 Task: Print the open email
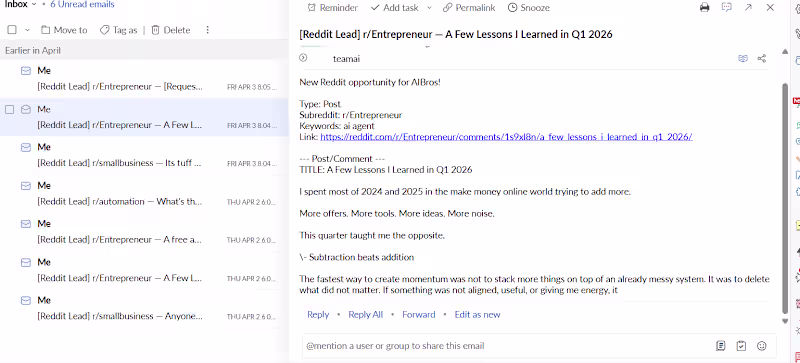[x=705, y=8]
